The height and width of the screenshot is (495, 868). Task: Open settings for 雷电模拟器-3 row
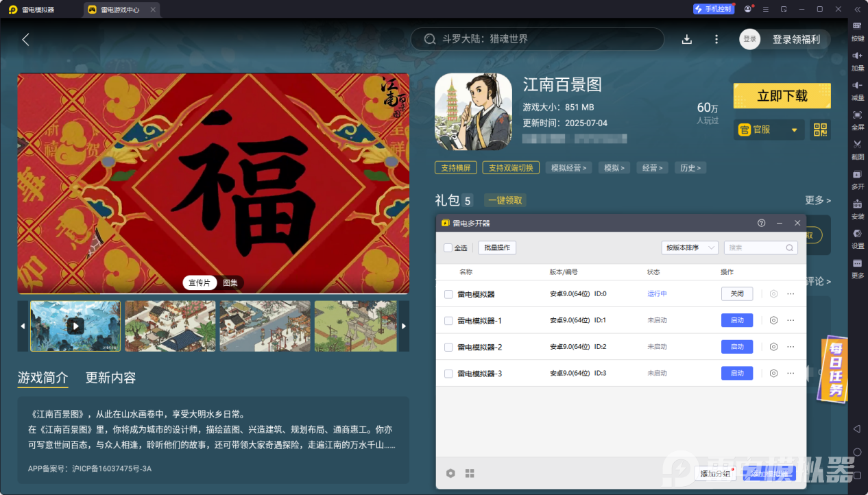click(x=773, y=373)
